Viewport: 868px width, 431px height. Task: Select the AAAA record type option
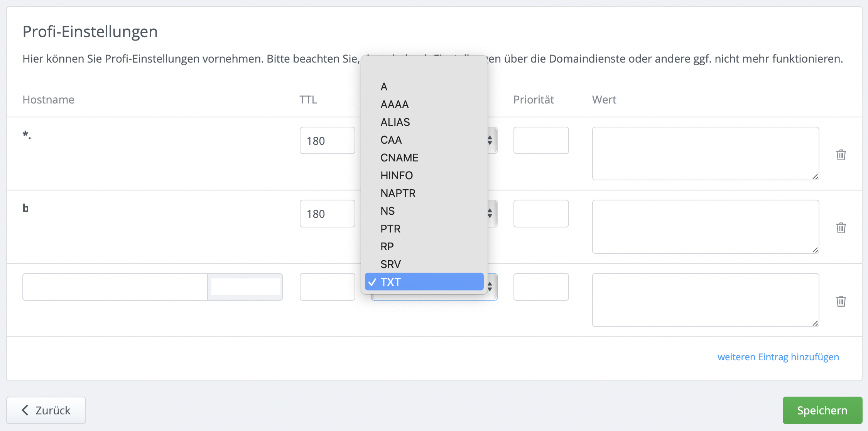tap(394, 104)
